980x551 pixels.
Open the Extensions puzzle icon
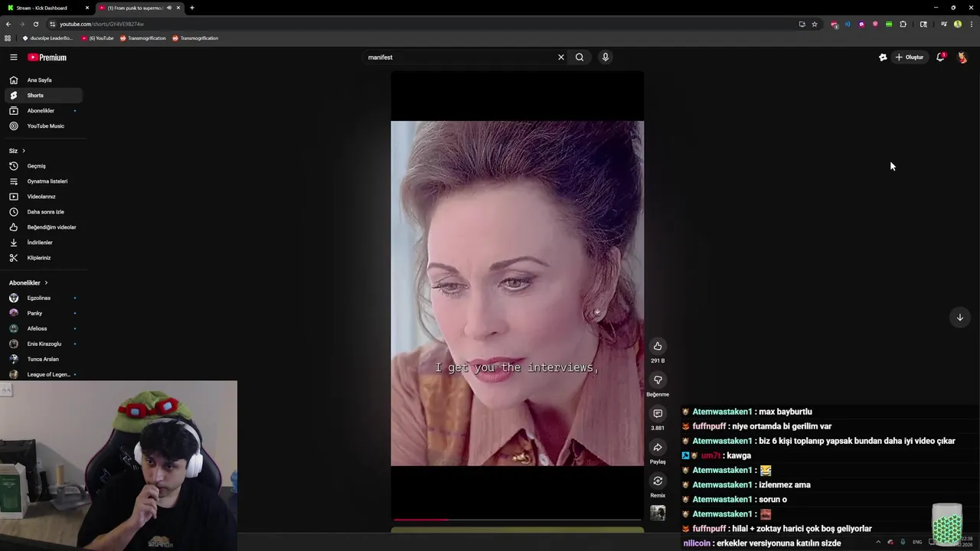click(903, 24)
